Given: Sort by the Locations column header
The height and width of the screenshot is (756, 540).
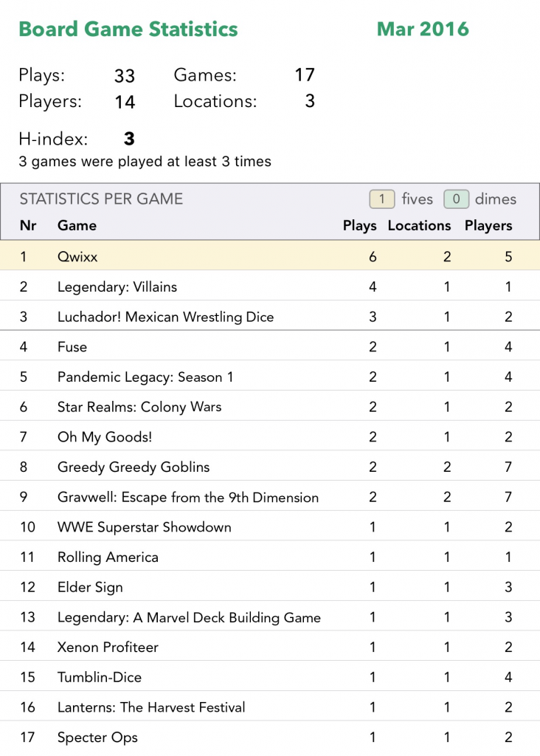Looking at the screenshot, I should (x=419, y=226).
